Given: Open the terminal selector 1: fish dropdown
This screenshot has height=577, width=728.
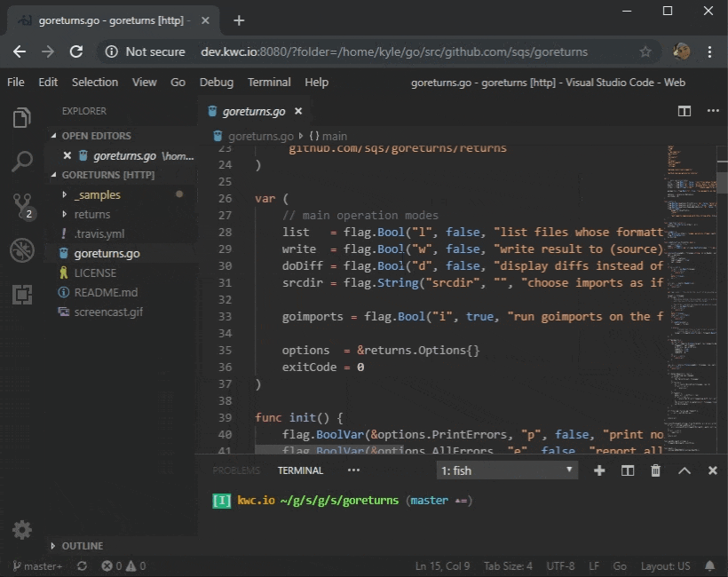Looking at the screenshot, I should point(507,470).
